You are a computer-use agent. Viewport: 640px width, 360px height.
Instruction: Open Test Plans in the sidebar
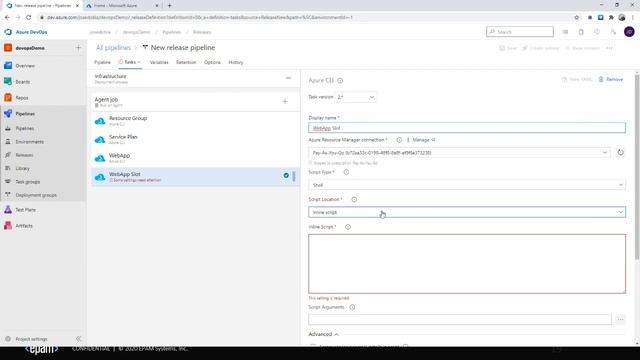25,210
